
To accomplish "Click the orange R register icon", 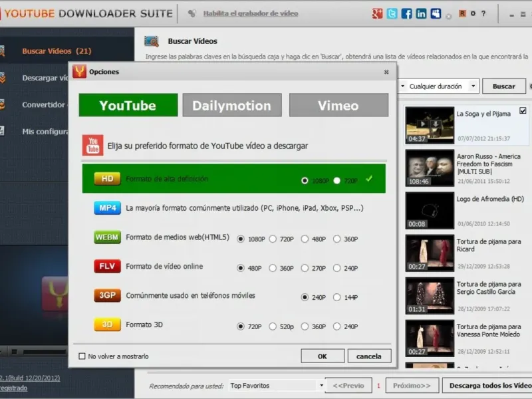I will pos(462,13).
